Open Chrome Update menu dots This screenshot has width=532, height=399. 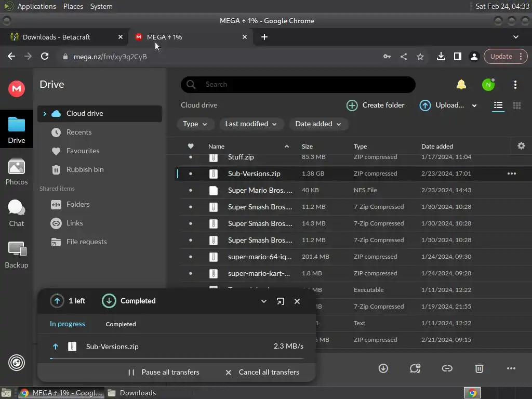(x=521, y=56)
